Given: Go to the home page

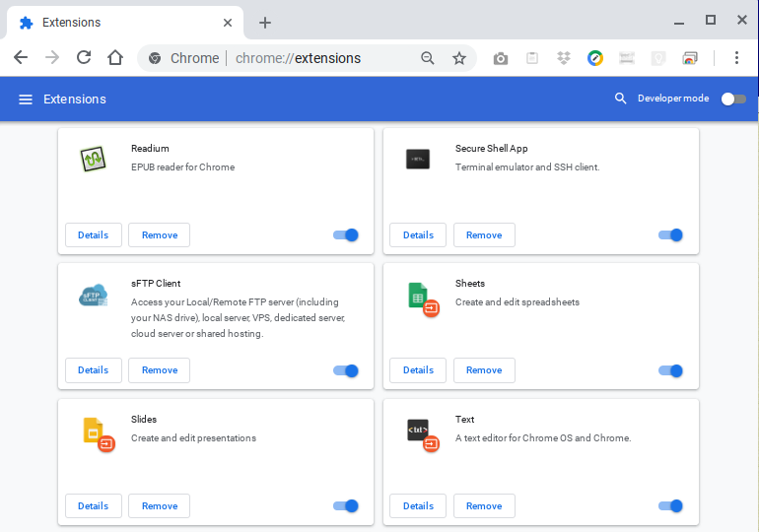Looking at the screenshot, I should tap(115, 57).
